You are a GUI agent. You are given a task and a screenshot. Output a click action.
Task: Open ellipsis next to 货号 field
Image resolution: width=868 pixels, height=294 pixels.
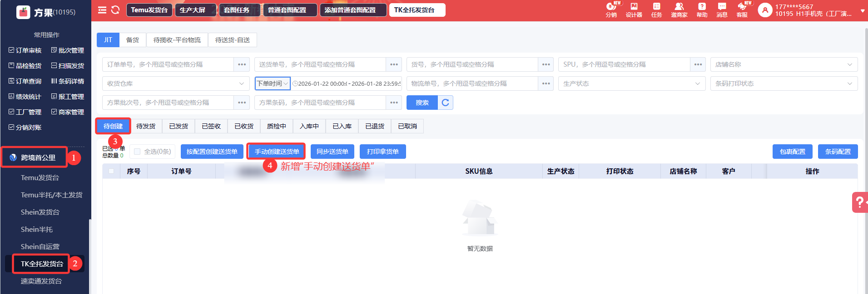coord(546,64)
